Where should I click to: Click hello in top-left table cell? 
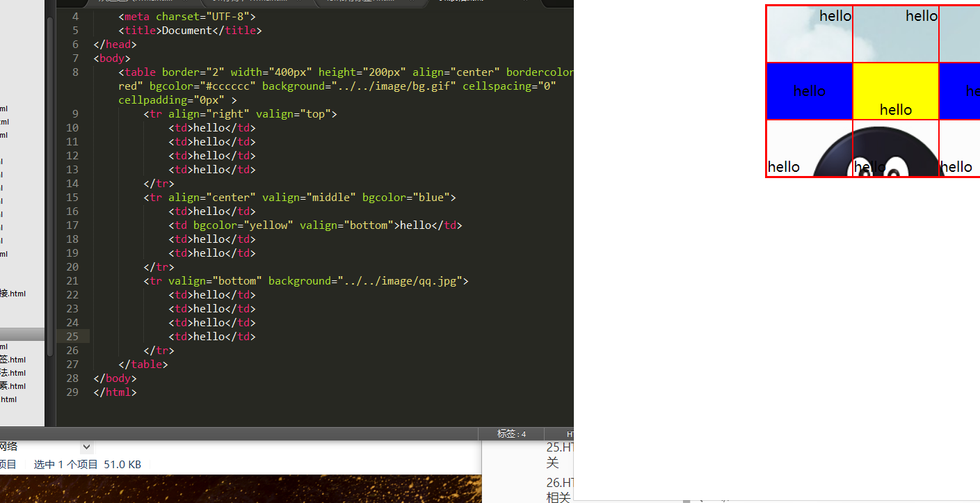(x=835, y=16)
